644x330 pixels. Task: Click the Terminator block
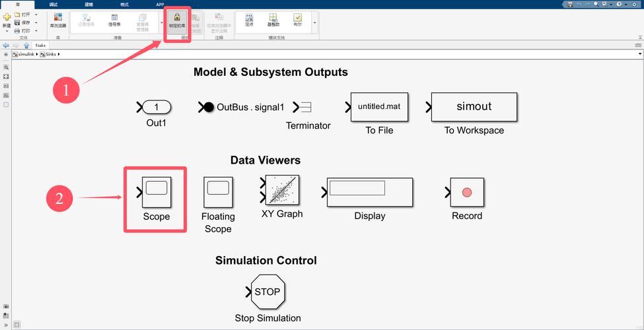pos(306,108)
